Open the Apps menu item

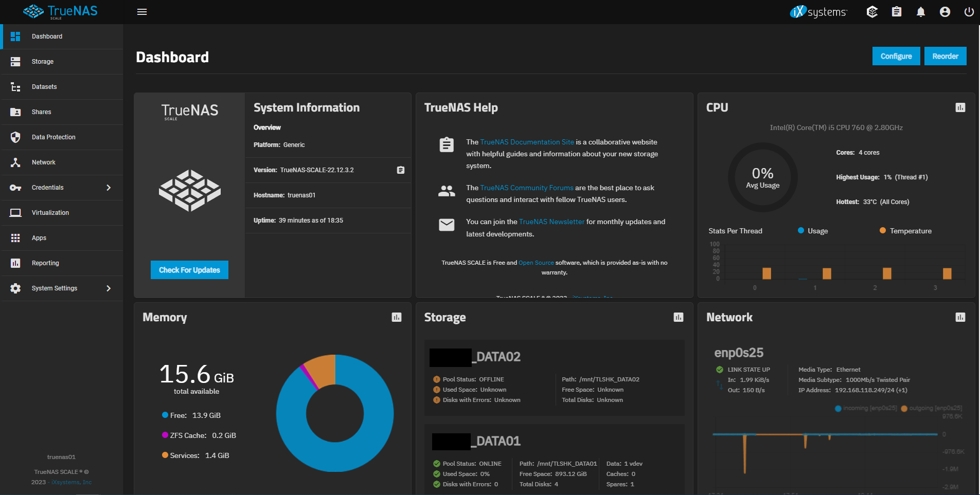[62, 238]
